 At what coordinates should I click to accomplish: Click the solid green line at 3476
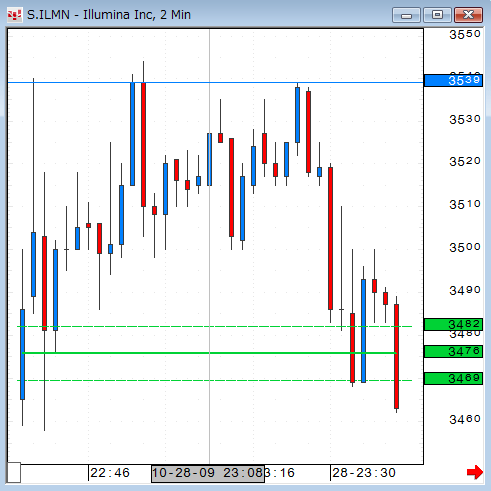tap(209, 353)
